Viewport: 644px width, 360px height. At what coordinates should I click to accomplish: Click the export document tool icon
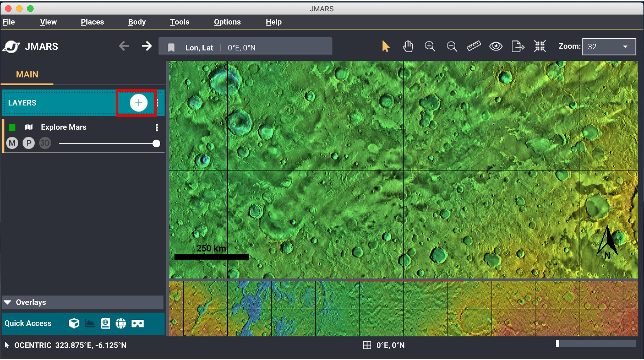(x=518, y=46)
